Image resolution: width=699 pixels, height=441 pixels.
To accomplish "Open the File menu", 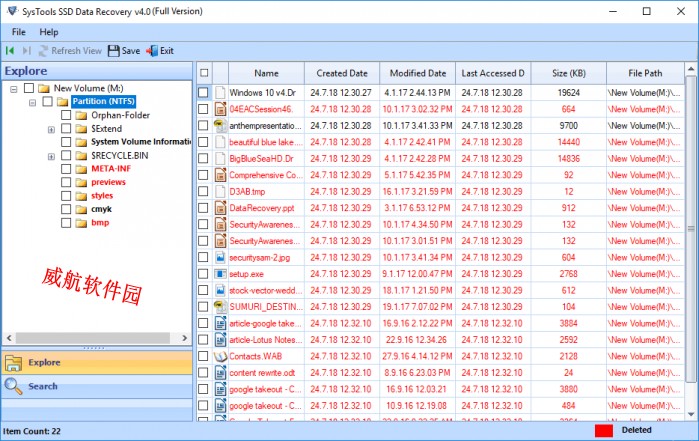I will click(x=19, y=32).
